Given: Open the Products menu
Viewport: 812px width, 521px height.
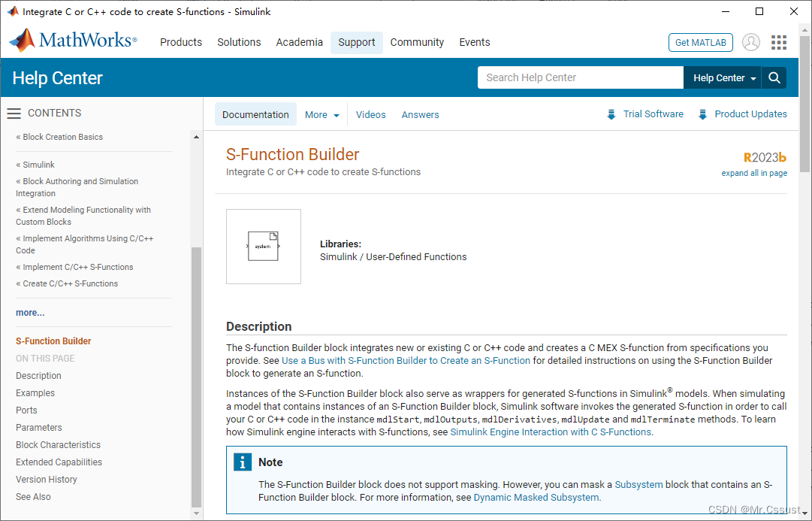Looking at the screenshot, I should pos(181,43).
